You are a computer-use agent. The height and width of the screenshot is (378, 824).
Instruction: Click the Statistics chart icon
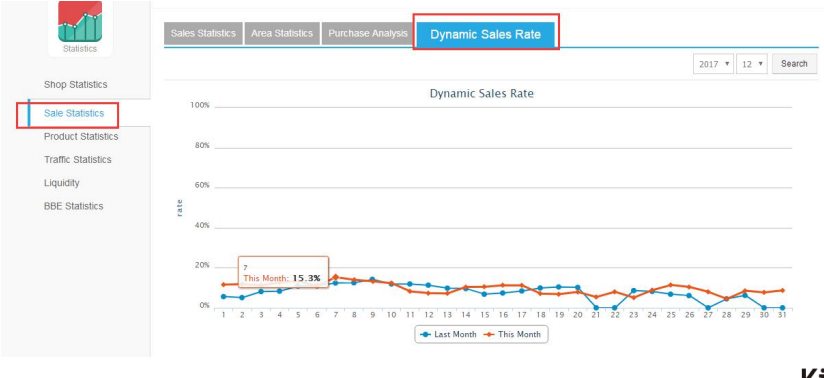[x=80, y=21]
